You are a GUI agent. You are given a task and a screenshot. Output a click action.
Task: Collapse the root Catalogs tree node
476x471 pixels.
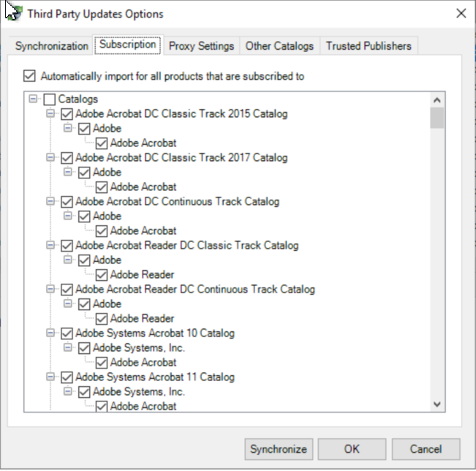33,99
